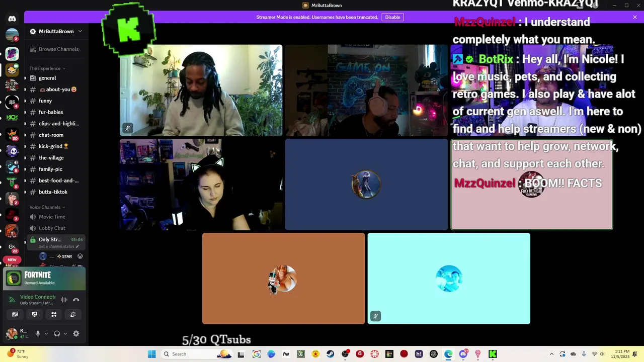Viewport: 644px width, 362px height.
Task: Select the orange-brown participant tile
Action: click(x=283, y=279)
